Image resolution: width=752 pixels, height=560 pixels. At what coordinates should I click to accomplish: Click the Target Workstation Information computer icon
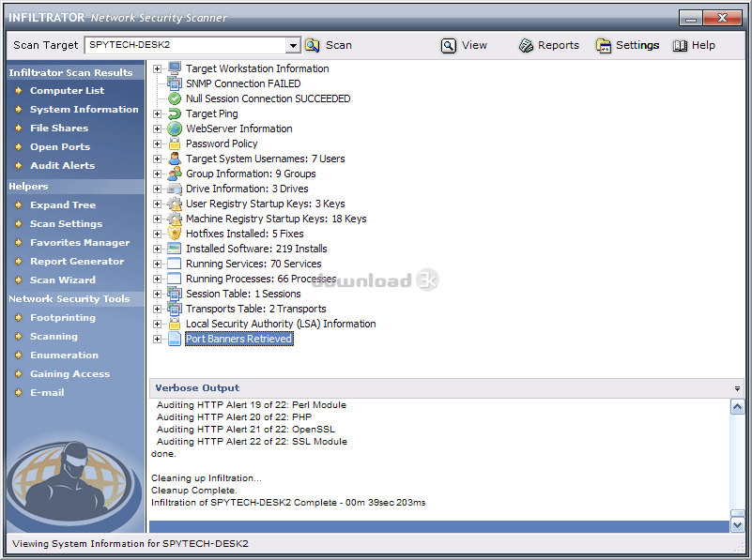(x=175, y=68)
